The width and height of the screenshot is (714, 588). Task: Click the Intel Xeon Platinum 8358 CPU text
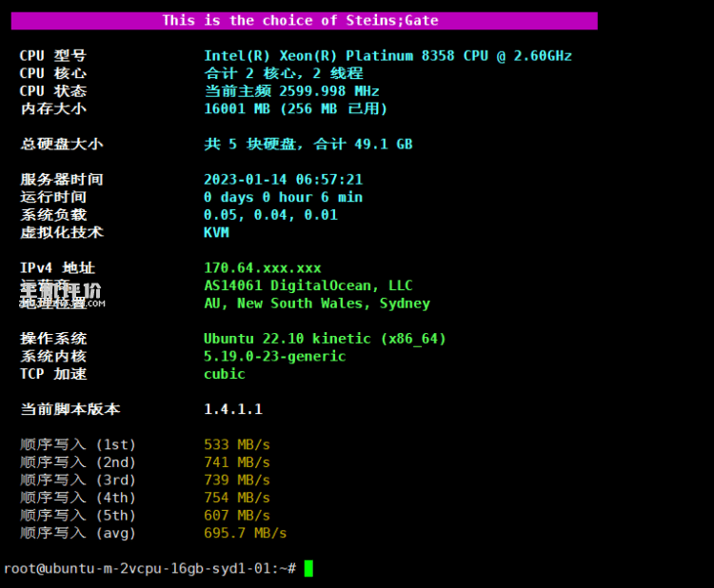(x=387, y=56)
